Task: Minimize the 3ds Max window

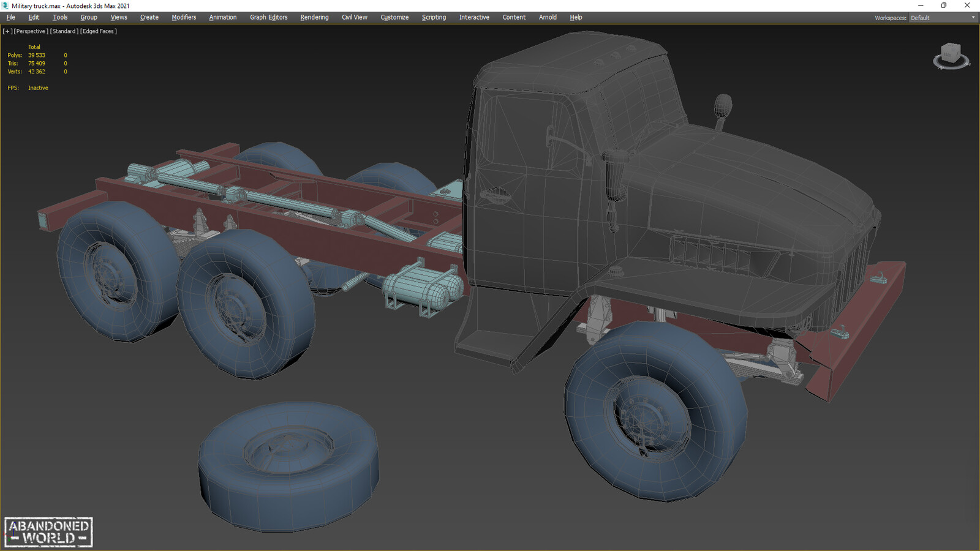Action: 920,6
